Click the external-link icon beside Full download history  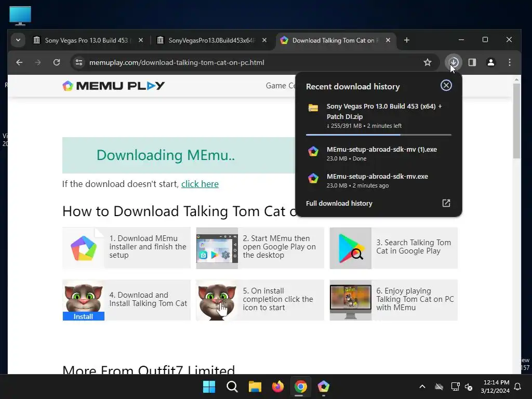[x=446, y=203]
